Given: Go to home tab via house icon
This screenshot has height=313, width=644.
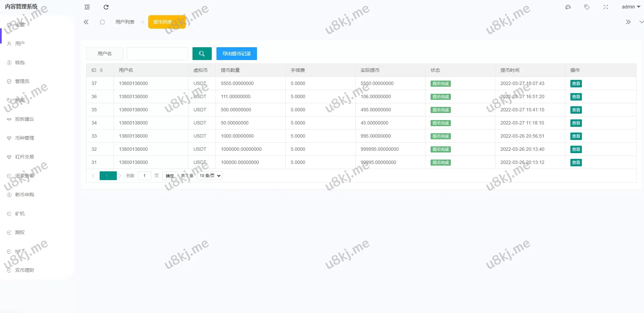Looking at the screenshot, I should click(x=102, y=22).
